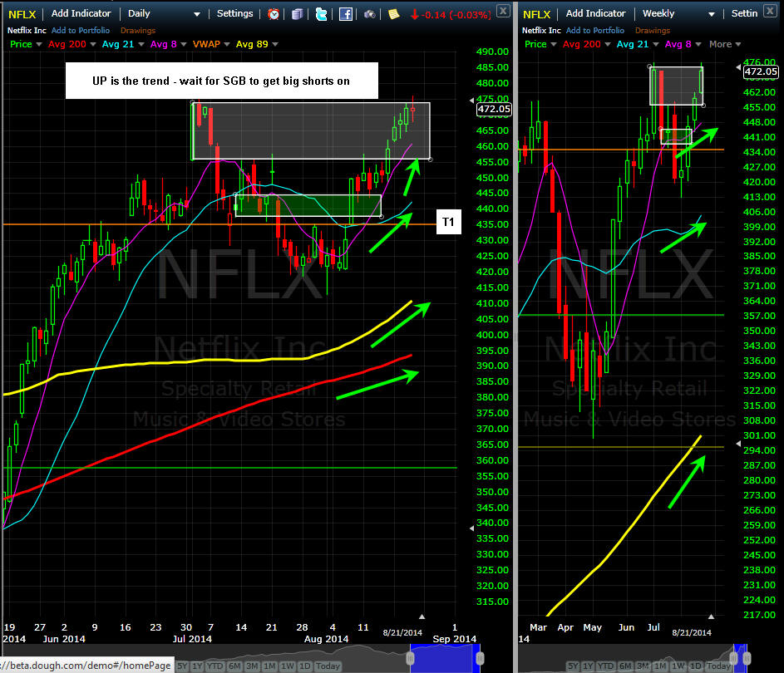
Task: Click Add to Portfolio in Daily chart
Action: point(81,31)
